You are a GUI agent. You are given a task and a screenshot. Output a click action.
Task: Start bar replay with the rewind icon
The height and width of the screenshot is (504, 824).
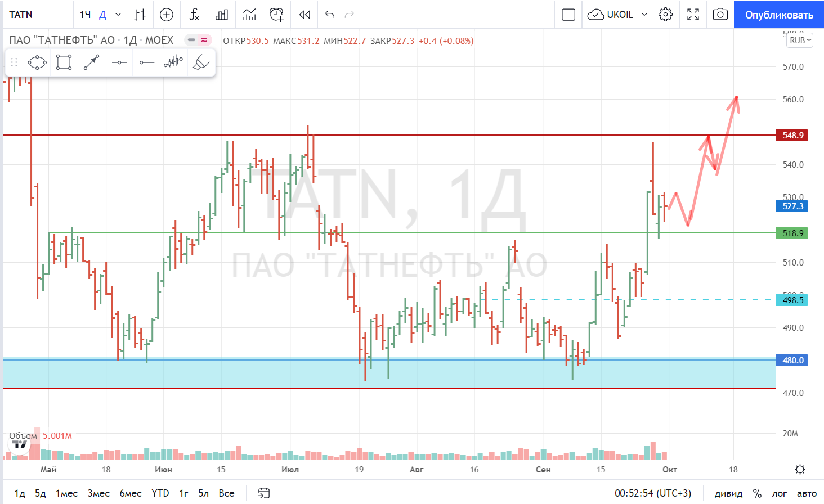(x=304, y=15)
